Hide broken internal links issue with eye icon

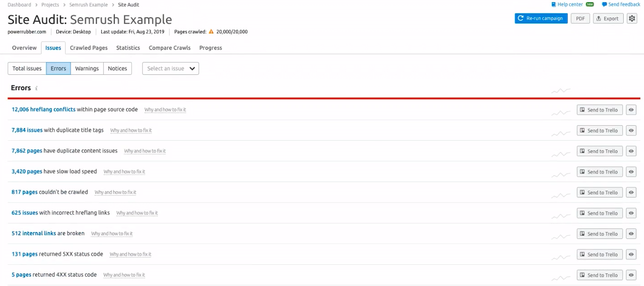pos(631,234)
